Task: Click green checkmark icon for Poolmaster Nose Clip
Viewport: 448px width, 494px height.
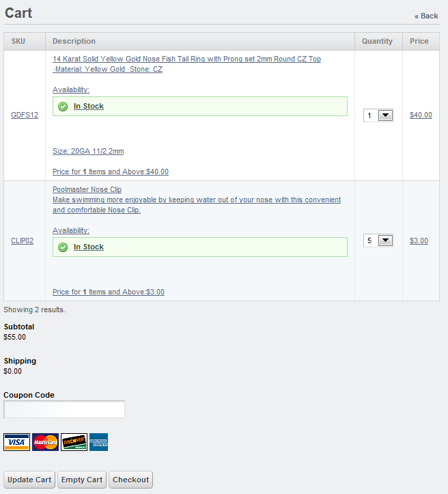Action: pyautogui.click(x=63, y=247)
